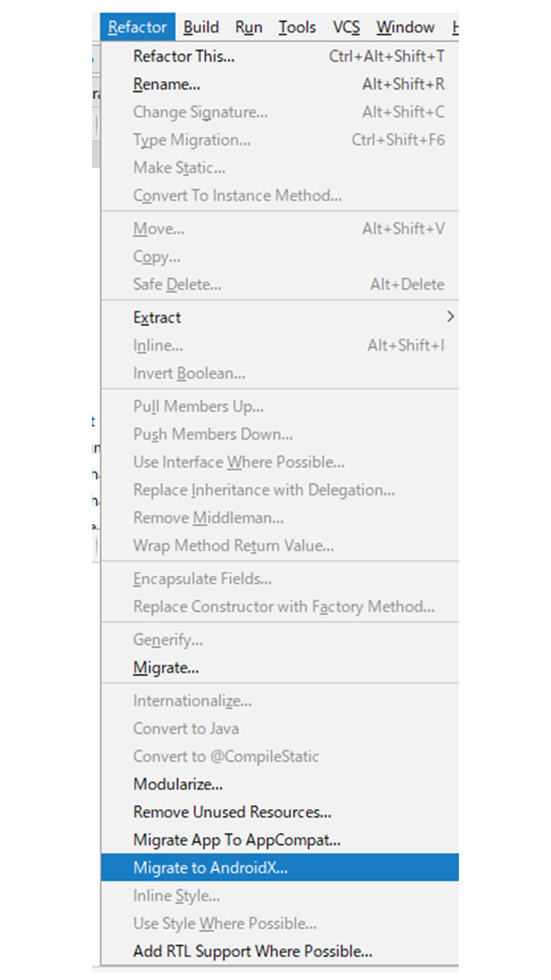Open the Window menu
The width and height of the screenshot is (551, 980).
pos(406,27)
